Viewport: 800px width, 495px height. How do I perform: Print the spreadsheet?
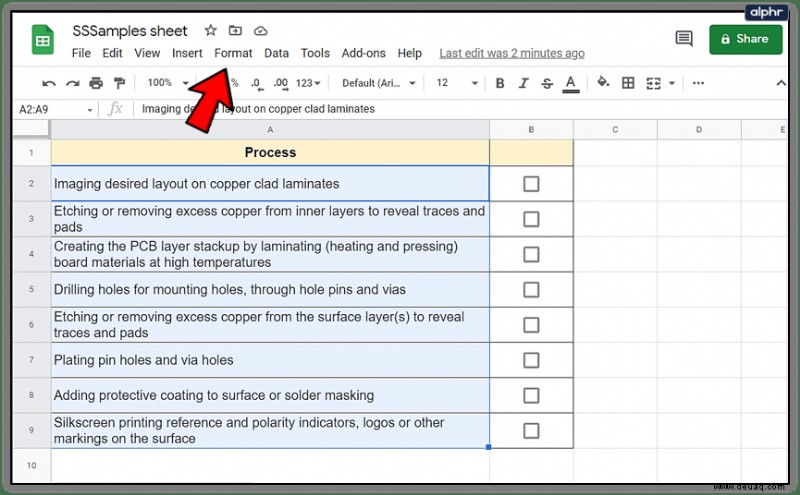point(96,83)
